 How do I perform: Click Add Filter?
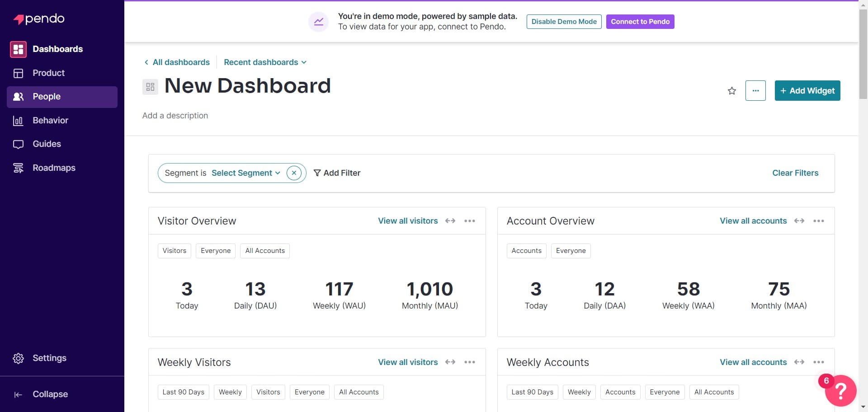click(337, 173)
